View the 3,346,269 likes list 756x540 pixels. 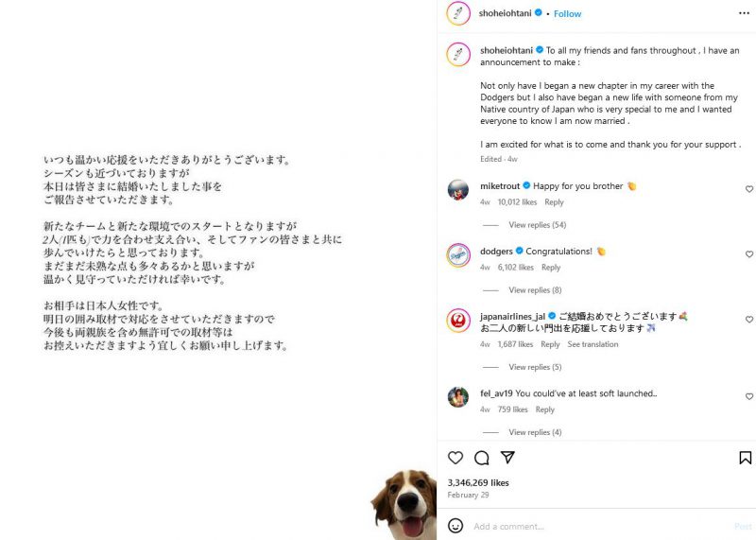click(x=478, y=482)
